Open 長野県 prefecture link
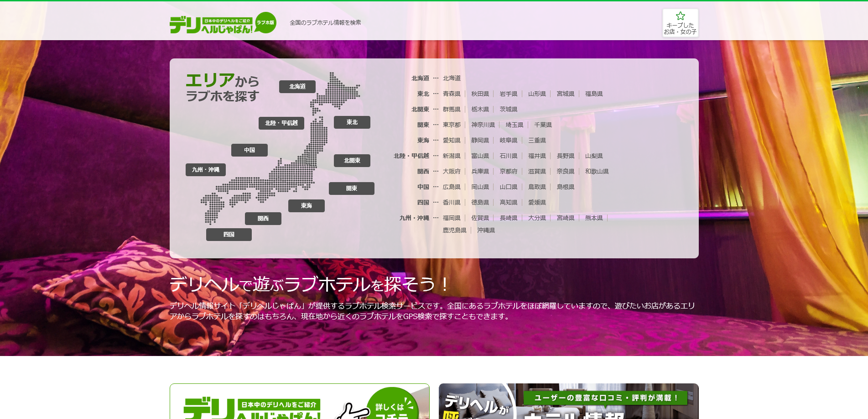This screenshot has height=419, width=868. pos(566,156)
